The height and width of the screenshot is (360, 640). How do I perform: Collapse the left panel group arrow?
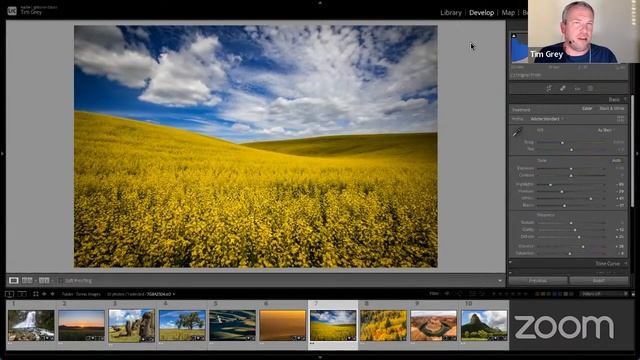pos(2,154)
